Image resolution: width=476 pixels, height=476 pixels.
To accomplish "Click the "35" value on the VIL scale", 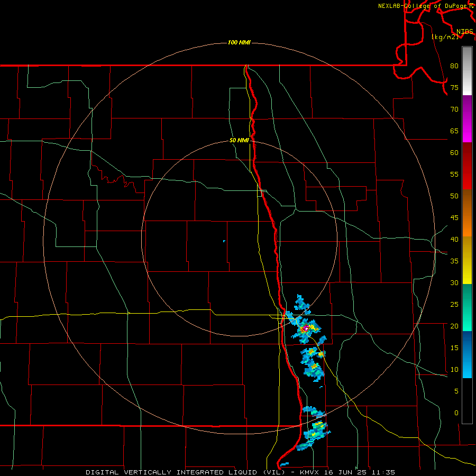I will point(454,261).
